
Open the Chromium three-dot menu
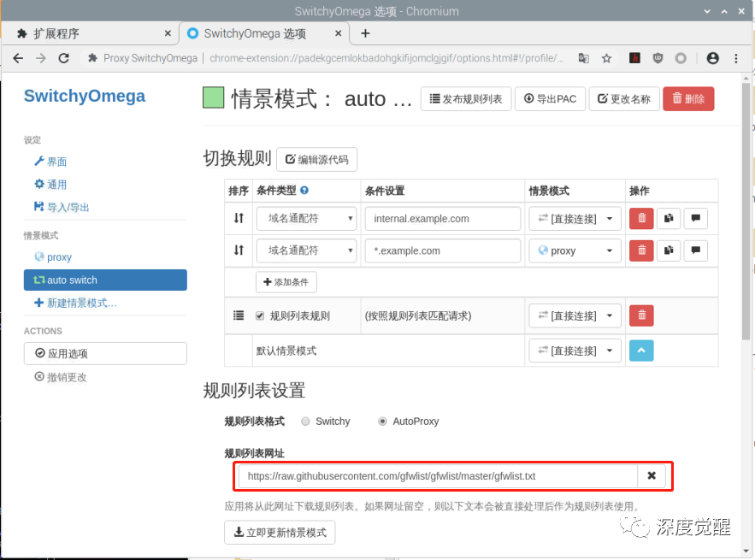735,58
